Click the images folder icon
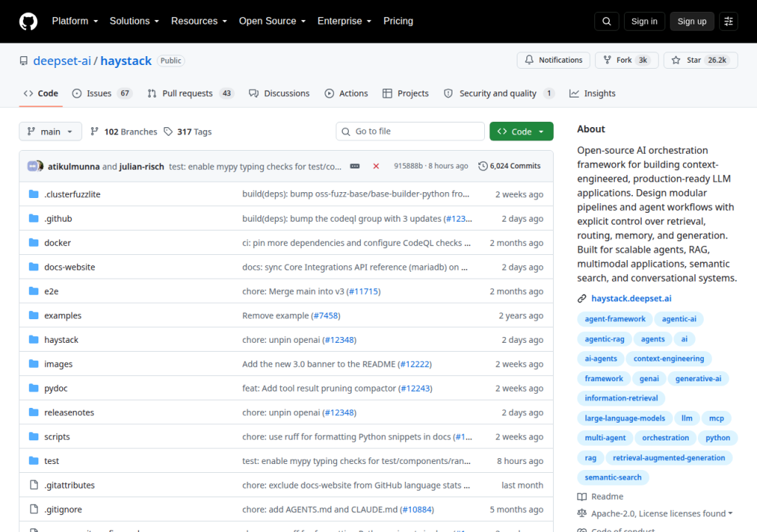This screenshot has height=532, width=757. coord(33,364)
